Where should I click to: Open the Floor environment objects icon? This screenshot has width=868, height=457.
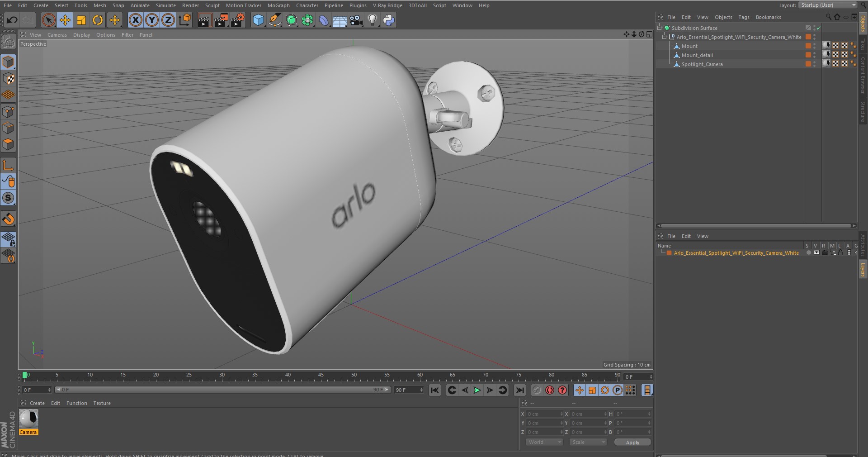(x=340, y=20)
